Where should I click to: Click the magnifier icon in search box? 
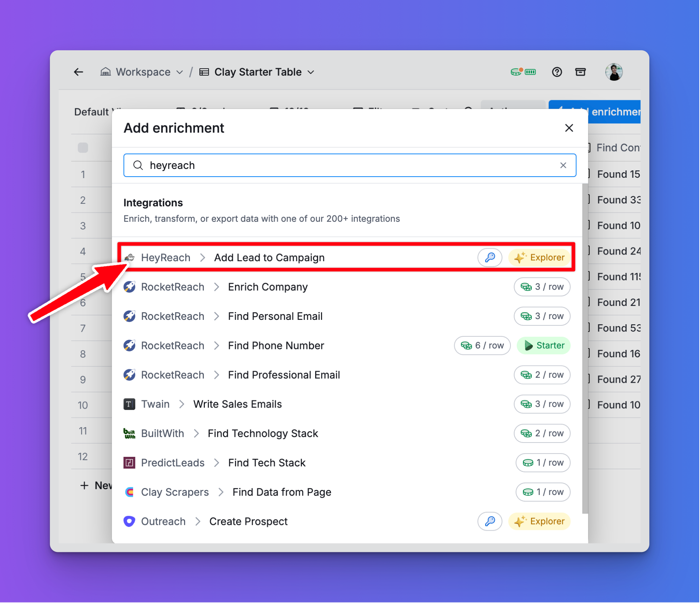[x=138, y=165]
